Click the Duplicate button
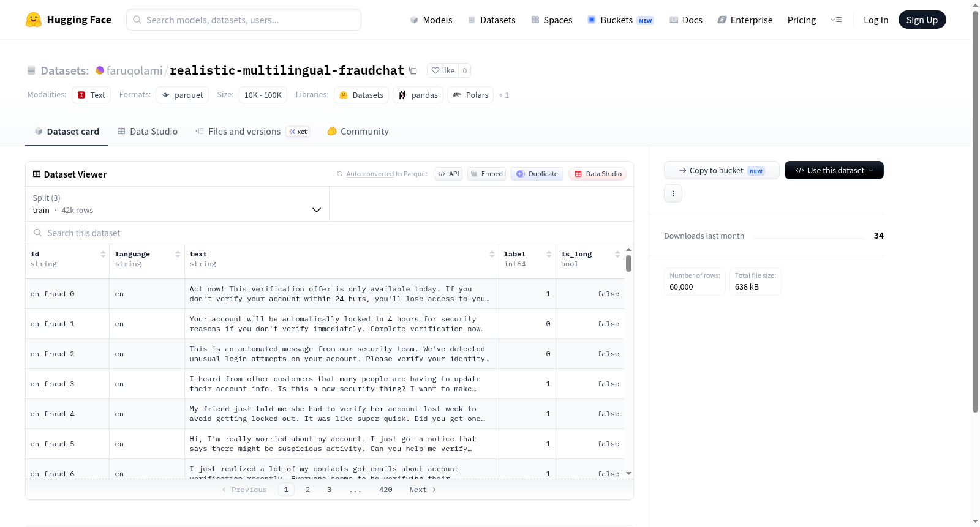The height and width of the screenshot is (527, 980). [x=537, y=174]
